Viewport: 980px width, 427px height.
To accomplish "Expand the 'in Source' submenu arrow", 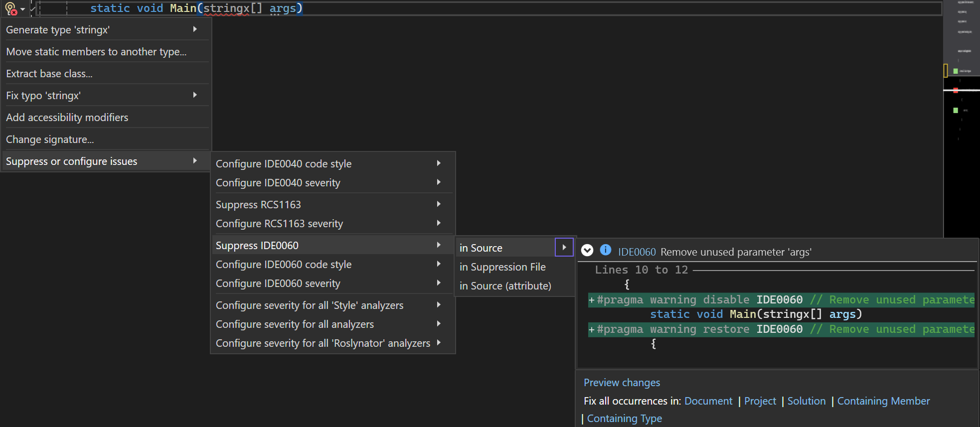I will tap(564, 247).
